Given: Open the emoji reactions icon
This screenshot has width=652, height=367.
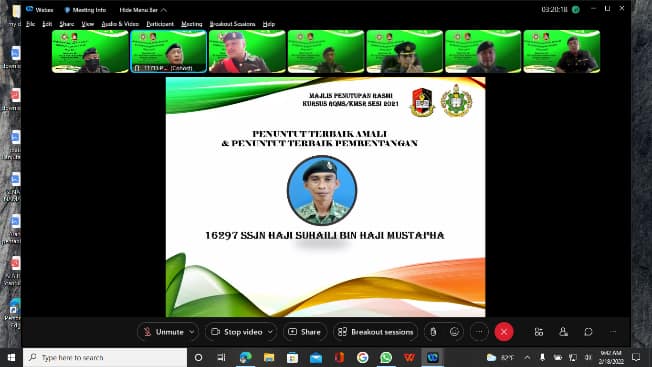Looking at the screenshot, I should [x=454, y=332].
